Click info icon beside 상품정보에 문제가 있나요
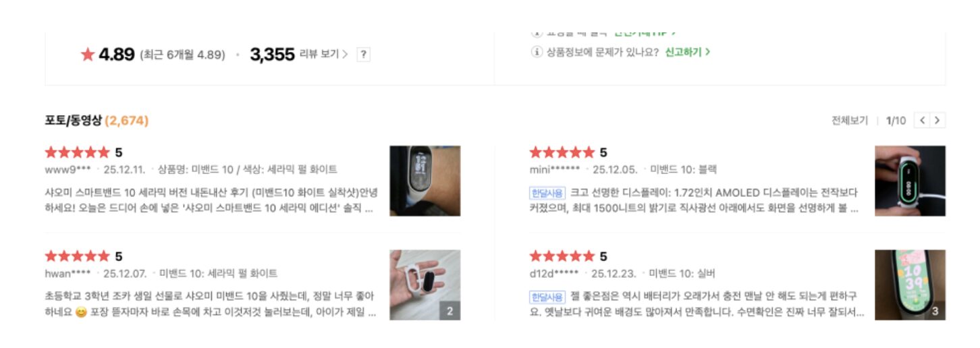The width and height of the screenshot is (980, 348). [537, 52]
